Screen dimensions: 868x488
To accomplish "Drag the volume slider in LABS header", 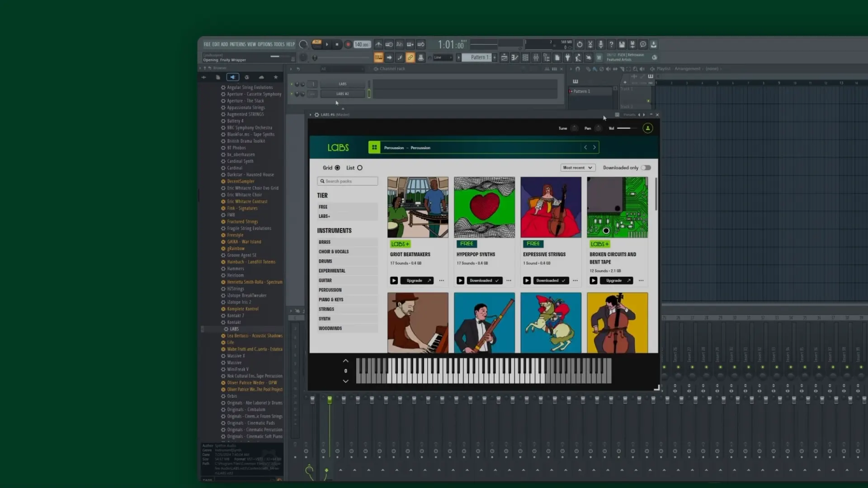I will [626, 127].
